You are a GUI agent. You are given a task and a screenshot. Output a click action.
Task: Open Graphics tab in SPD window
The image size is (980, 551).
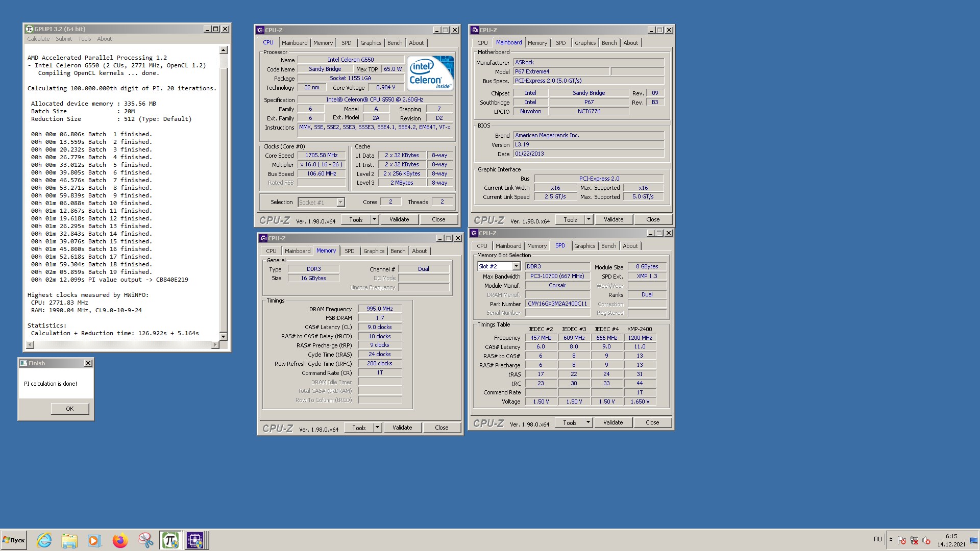point(584,246)
